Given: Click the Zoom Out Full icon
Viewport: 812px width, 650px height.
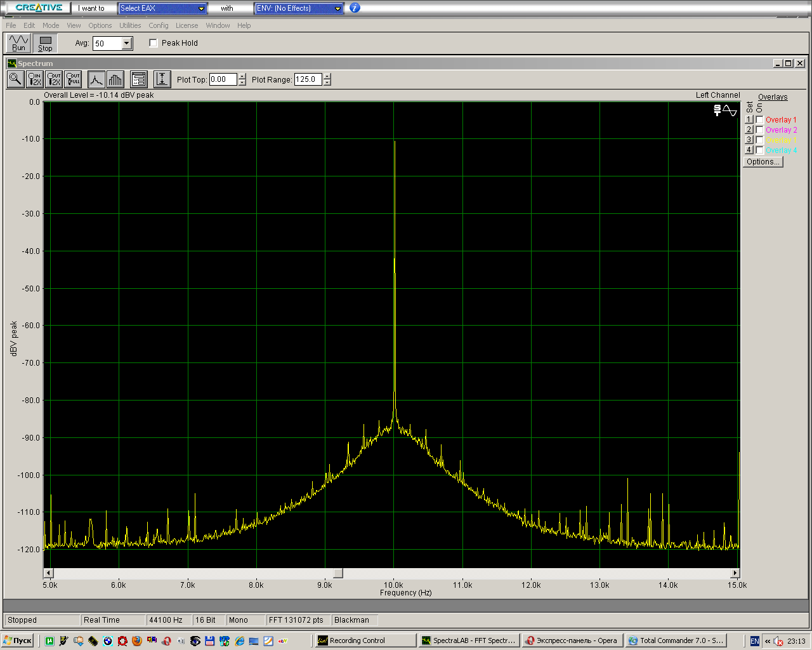Looking at the screenshot, I should coord(73,79).
